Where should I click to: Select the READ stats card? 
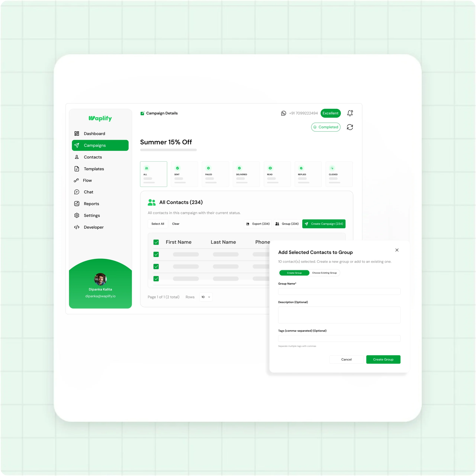[x=277, y=174]
